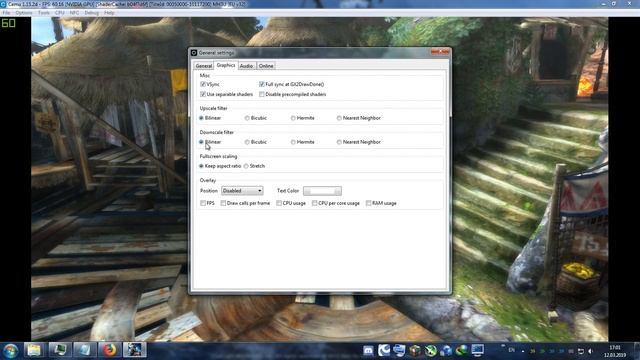
Task: Open the Tools menu in Cemu
Action: click(x=43, y=13)
